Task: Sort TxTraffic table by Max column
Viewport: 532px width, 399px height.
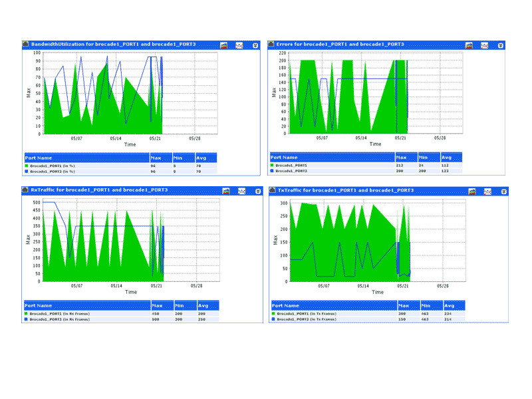Action: click(409, 305)
